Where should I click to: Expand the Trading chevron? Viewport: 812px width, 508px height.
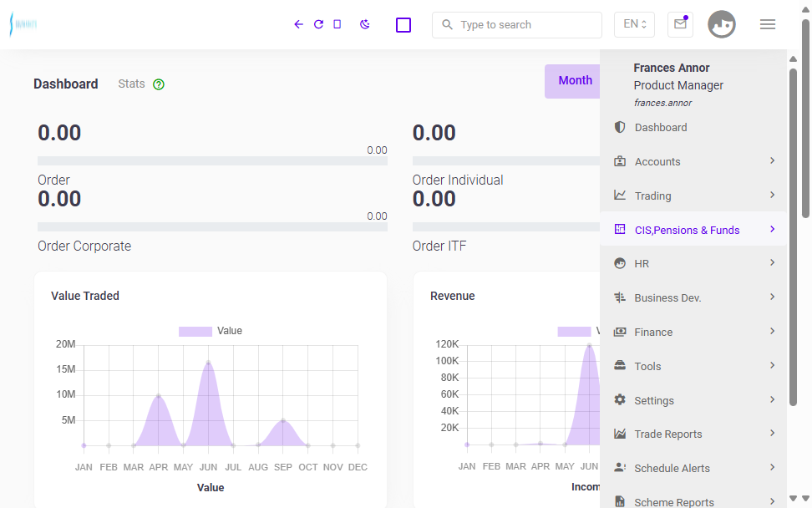(772, 195)
